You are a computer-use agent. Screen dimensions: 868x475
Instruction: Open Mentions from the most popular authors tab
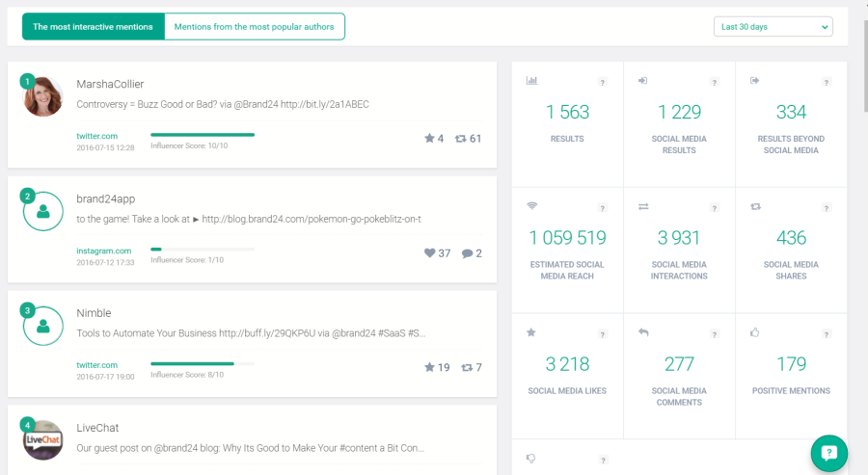click(x=255, y=27)
